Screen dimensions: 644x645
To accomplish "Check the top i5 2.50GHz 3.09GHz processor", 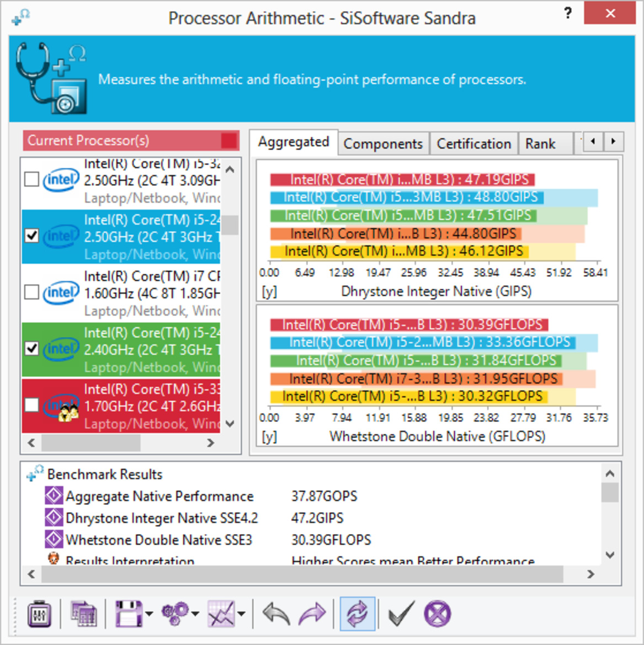I will pos(31,179).
